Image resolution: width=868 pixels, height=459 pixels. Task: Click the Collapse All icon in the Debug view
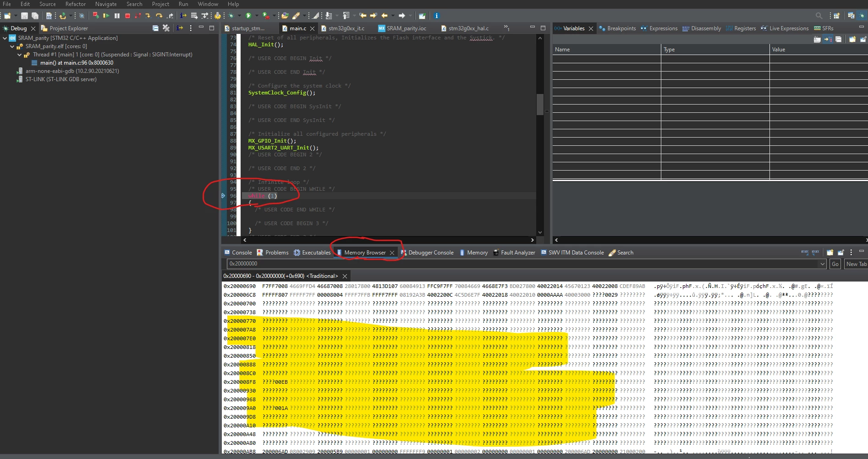(x=155, y=28)
